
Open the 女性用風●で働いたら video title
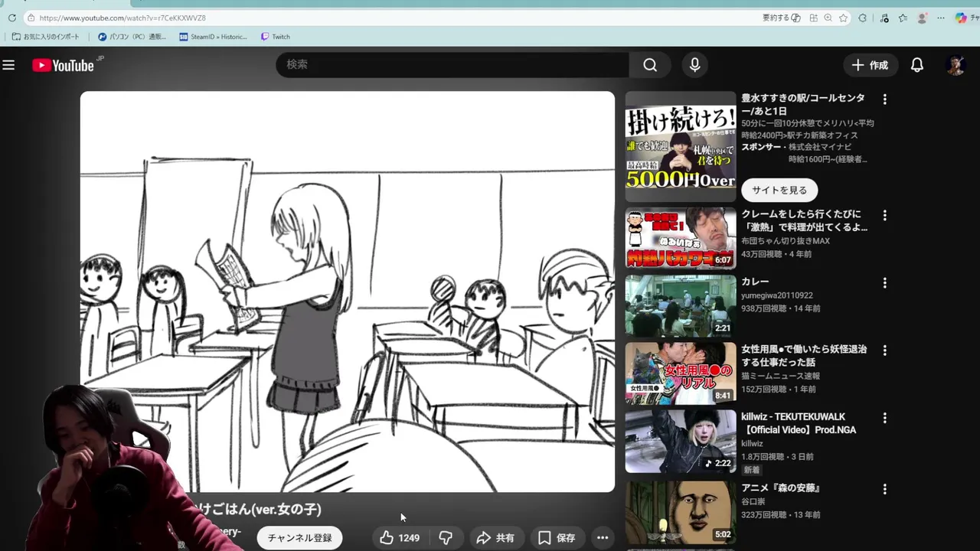pyautogui.click(x=804, y=355)
